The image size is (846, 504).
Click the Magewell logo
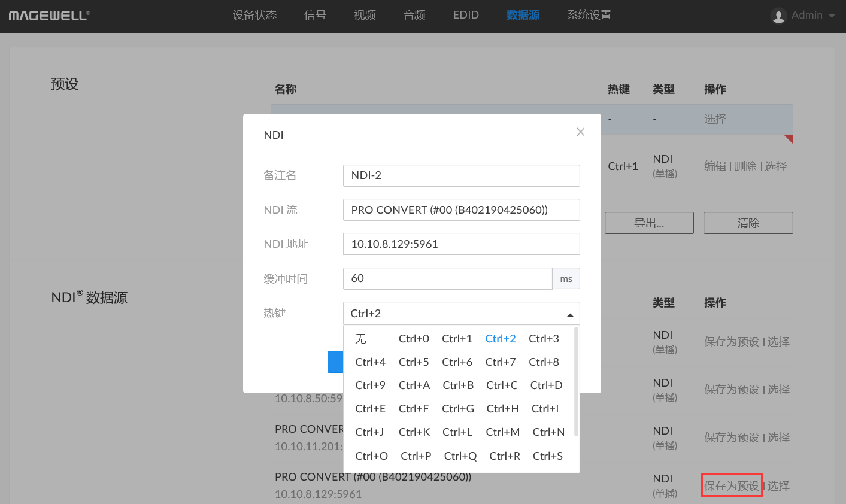click(49, 16)
